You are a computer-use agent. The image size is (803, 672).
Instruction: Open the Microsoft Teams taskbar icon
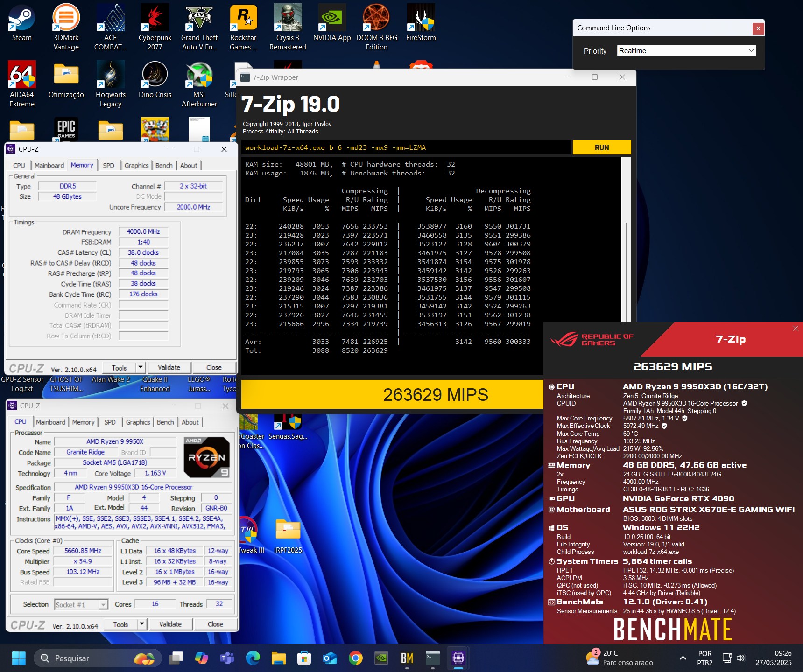coord(227,658)
